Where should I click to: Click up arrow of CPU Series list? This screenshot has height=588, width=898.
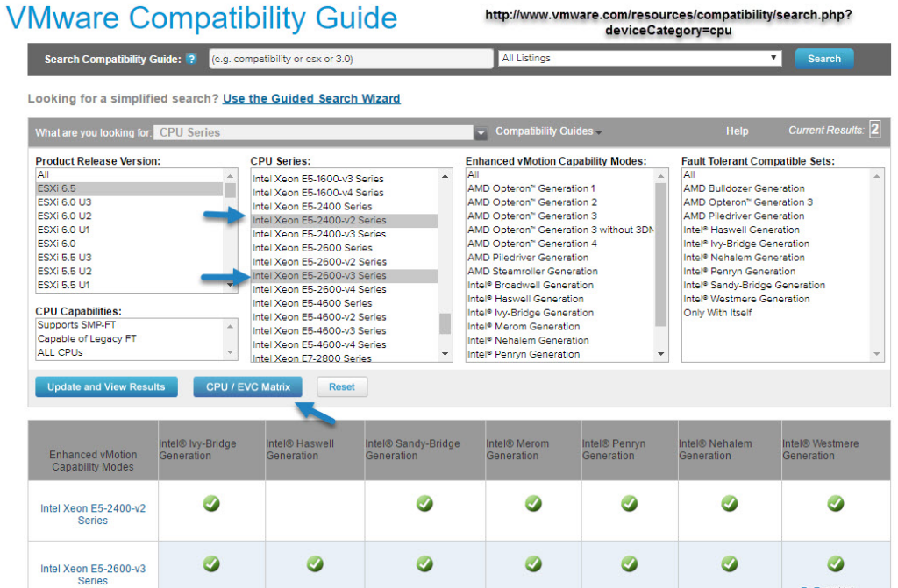[445, 176]
